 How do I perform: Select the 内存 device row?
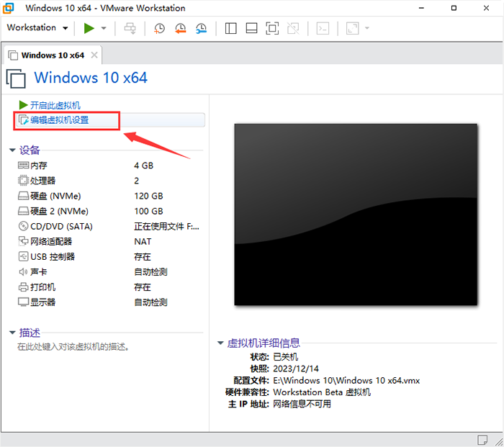[x=109, y=166]
